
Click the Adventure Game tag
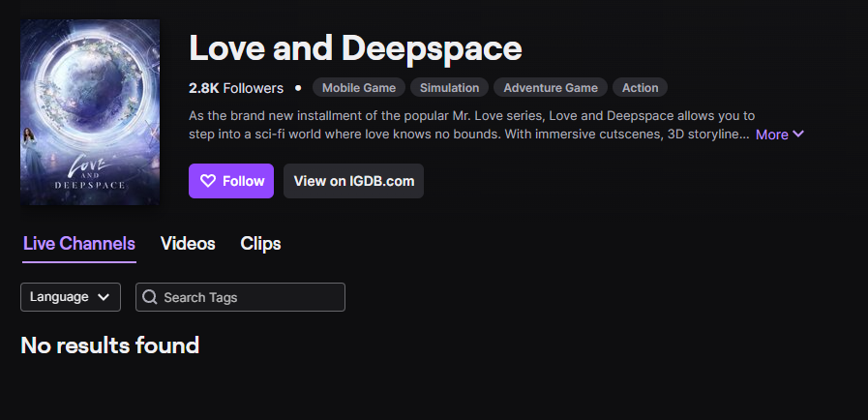click(x=551, y=87)
